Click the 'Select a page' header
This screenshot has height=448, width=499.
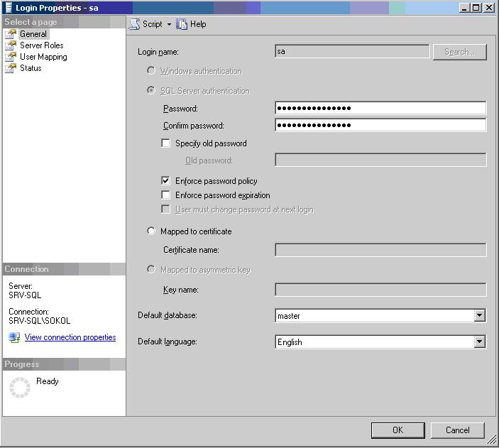tap(64, 22)
